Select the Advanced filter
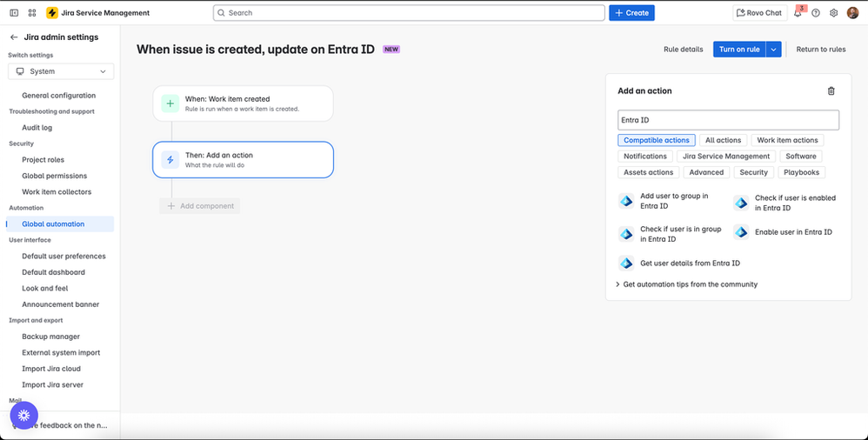Image resolution: width=868 pixels, height=440 pixels. (x=706, y=172)
